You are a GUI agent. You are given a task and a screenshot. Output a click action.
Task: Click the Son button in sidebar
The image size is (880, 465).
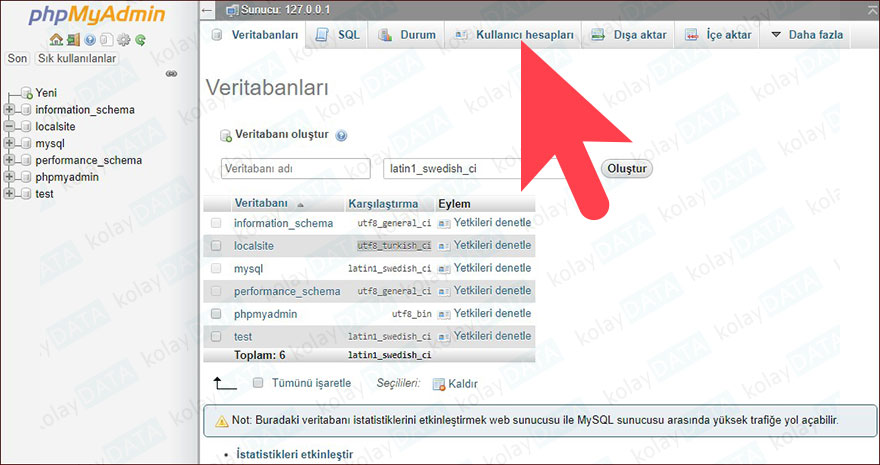tap(17, 58)
